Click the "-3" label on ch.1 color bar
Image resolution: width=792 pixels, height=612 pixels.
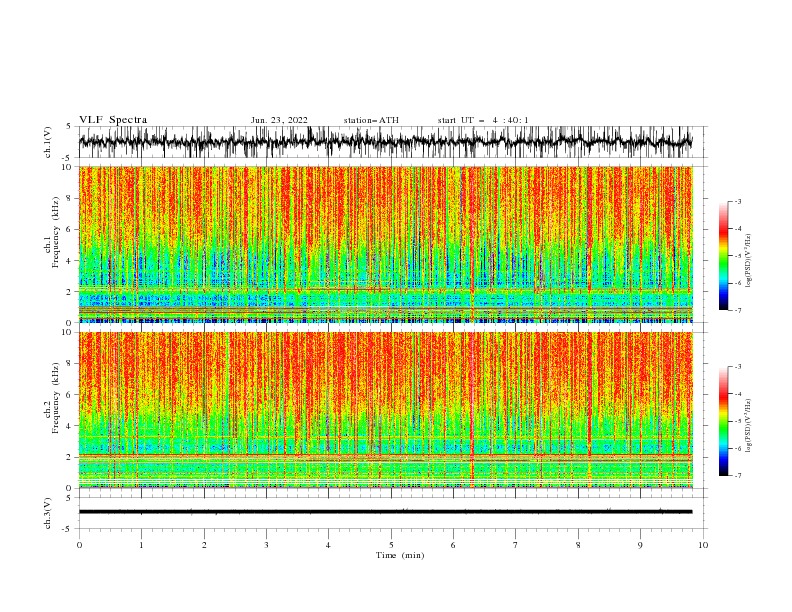pyautogui.click(x=737, y=201)
